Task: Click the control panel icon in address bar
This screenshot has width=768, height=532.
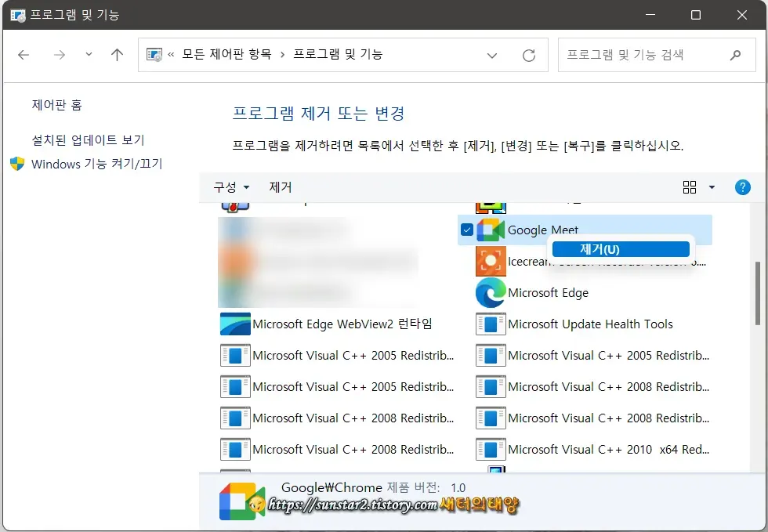Action: coord(154,54)
